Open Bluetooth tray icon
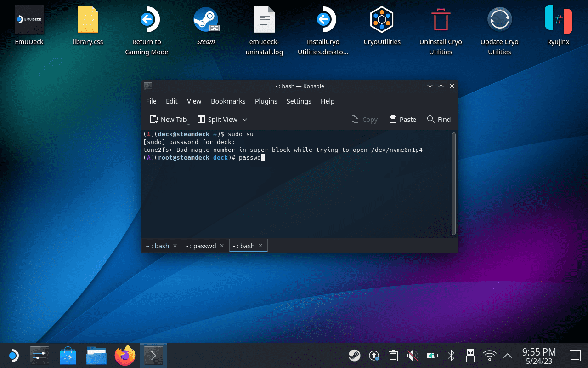 pyautogui.click(x=451, y=355)
